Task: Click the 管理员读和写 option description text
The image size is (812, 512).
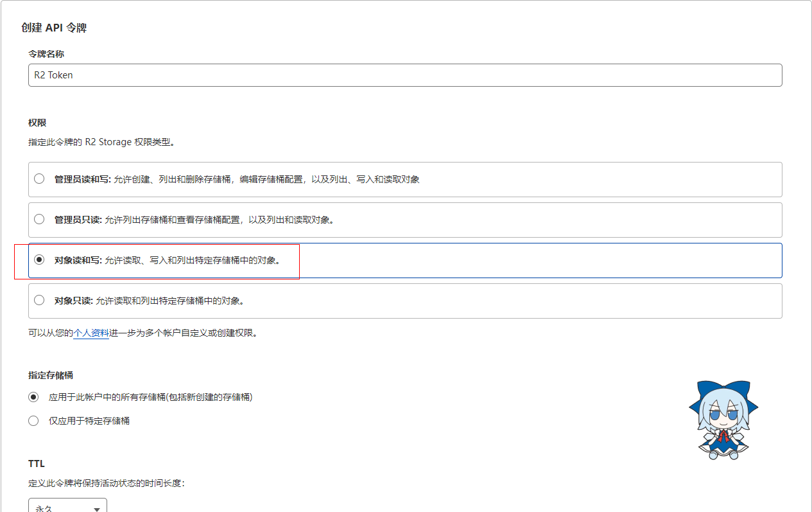Action: tap(266, 179)
